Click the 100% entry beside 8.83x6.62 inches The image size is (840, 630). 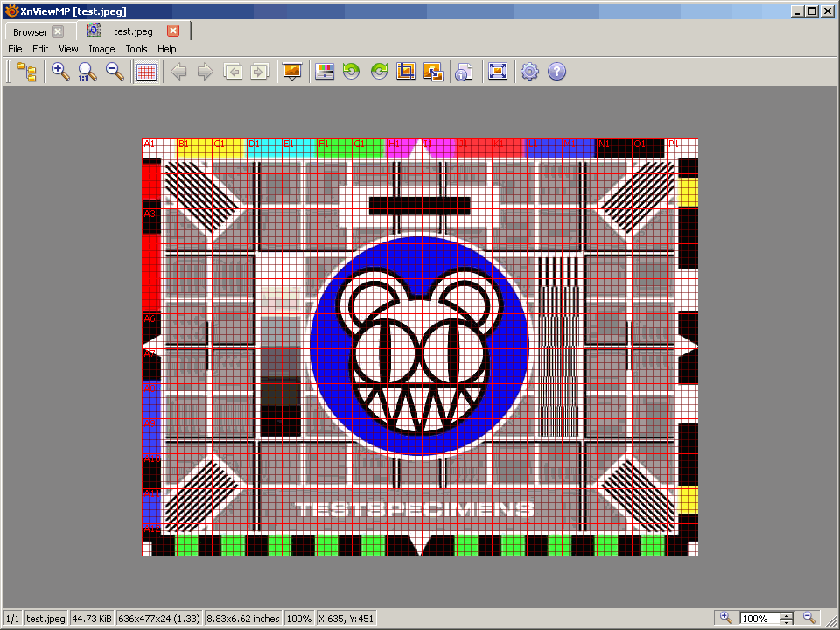299,619
